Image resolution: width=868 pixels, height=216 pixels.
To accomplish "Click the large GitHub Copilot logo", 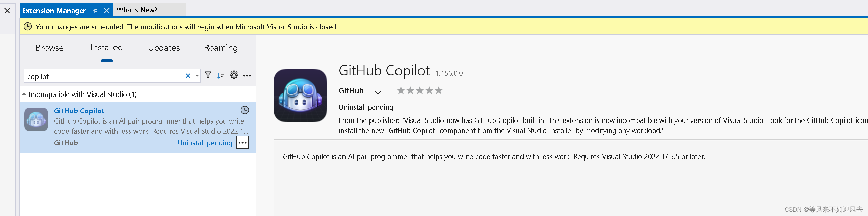I will click(x=300, y=96).
